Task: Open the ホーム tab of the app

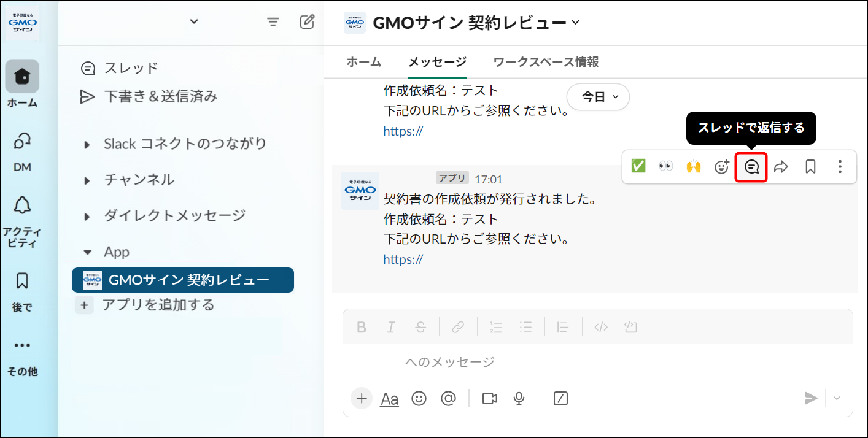Action: [x=364, y=62]
